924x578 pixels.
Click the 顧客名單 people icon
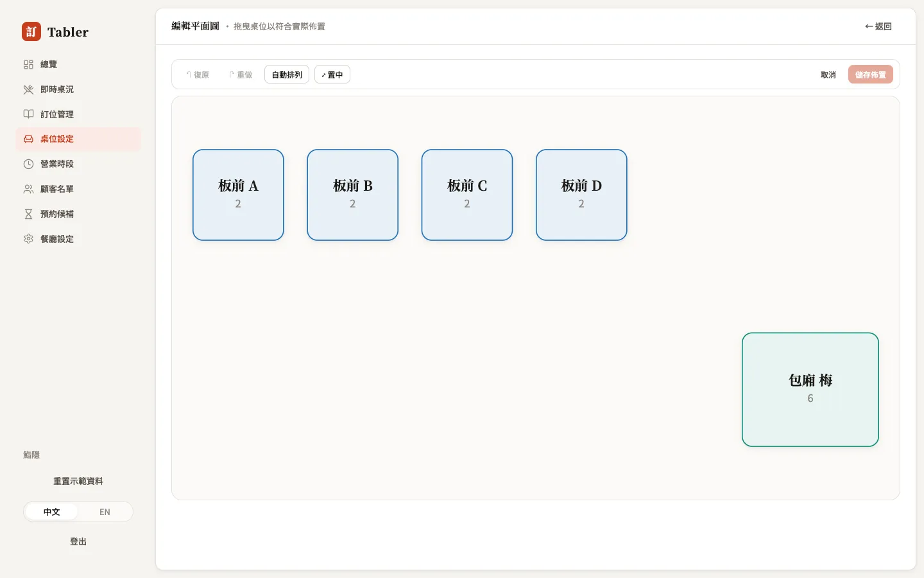[28, 189]
